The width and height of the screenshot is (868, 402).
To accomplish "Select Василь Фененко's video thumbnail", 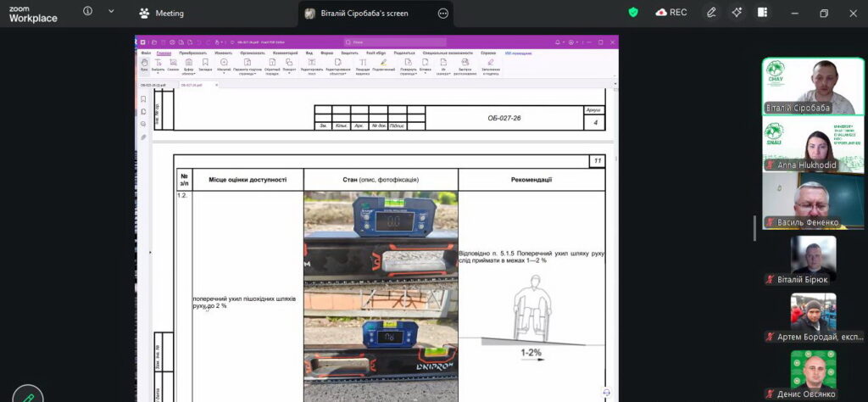I will [813, 201].
